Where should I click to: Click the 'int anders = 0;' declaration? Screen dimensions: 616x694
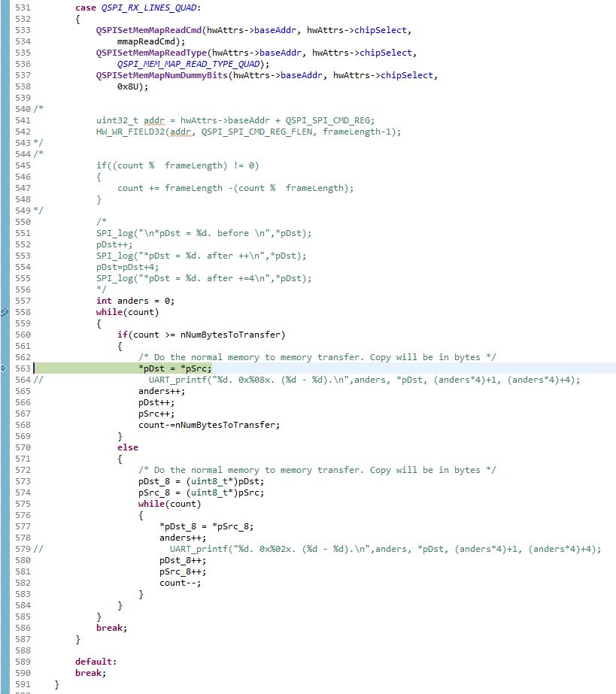(x=135, y=301)
